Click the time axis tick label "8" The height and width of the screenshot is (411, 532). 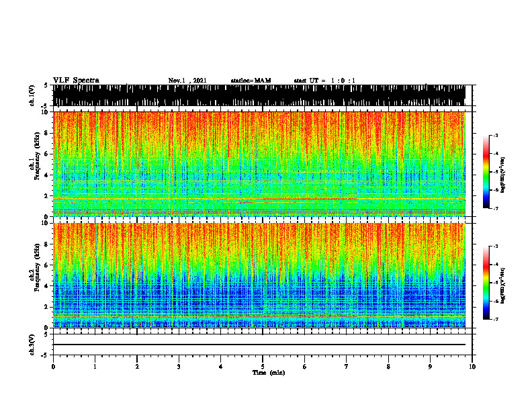(388, 367)
